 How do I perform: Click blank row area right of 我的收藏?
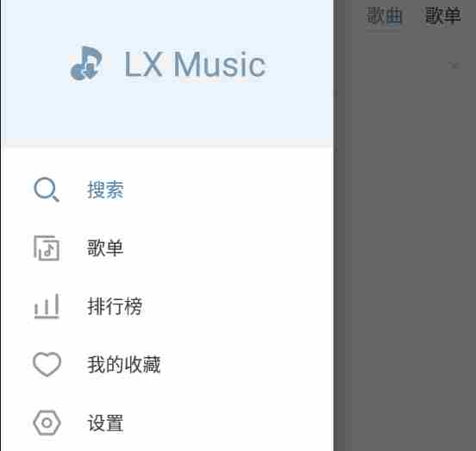244,365
